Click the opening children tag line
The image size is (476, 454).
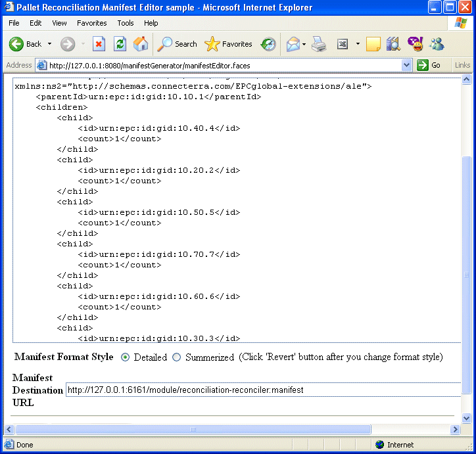[62, 107]
